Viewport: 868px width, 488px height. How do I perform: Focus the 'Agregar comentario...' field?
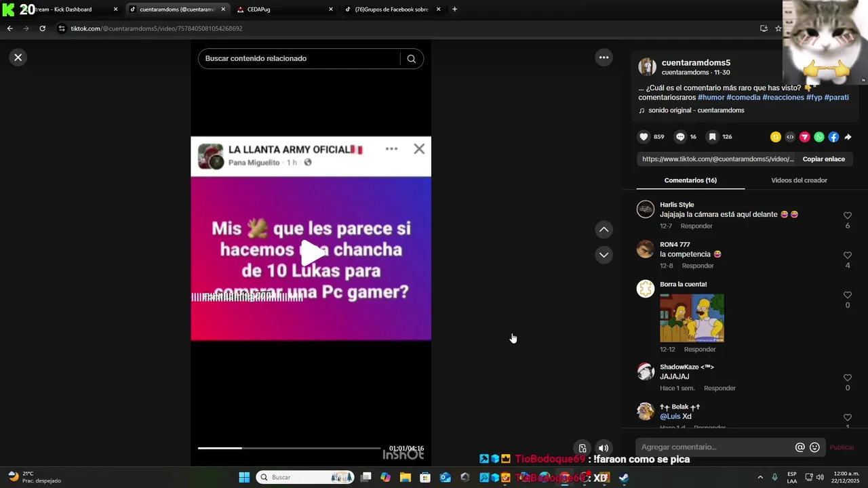tap(715, 447)
